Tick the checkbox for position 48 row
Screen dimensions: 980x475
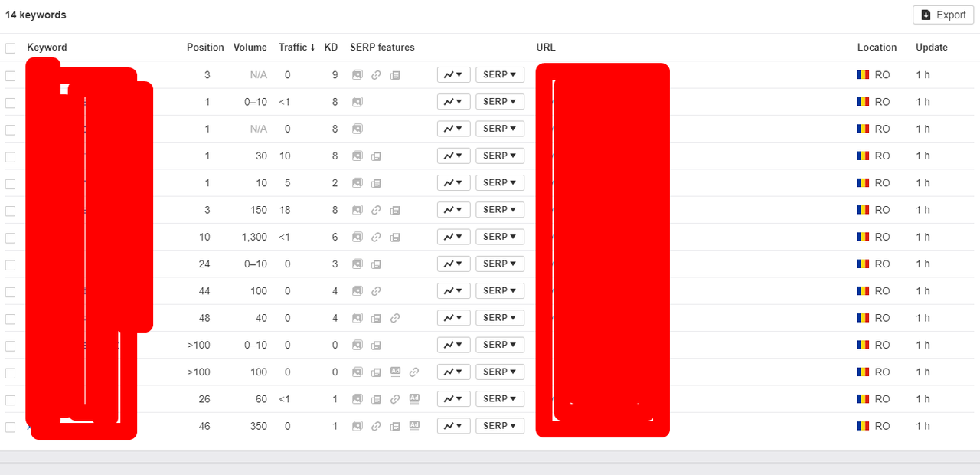[x=10, y=319]
